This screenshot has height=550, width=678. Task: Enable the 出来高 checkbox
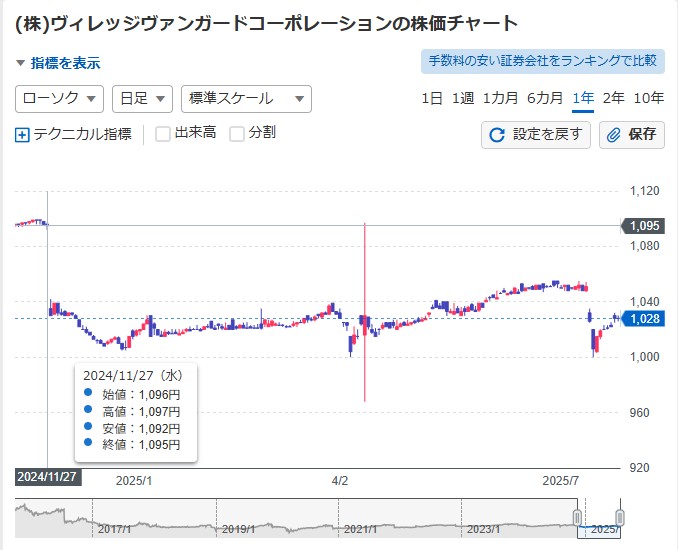point(163,134)
